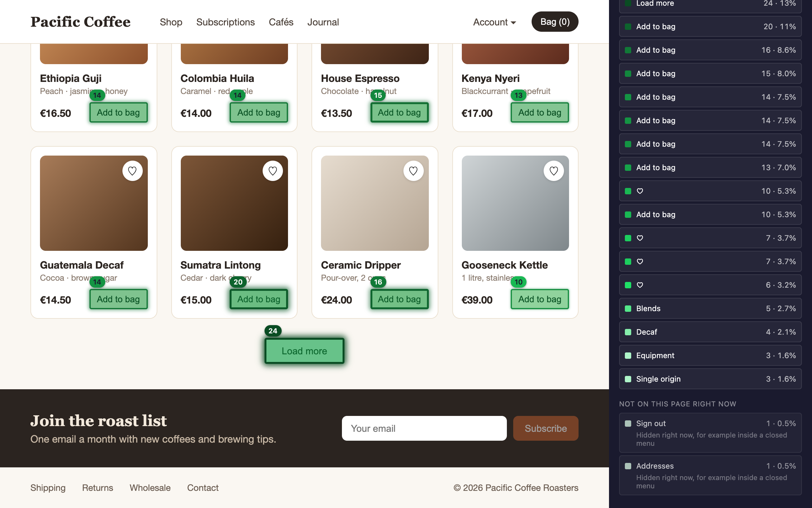This screenshot has height=508, width=812.
Task: Select the Blends row in side panel
Action: coord(710,308)
